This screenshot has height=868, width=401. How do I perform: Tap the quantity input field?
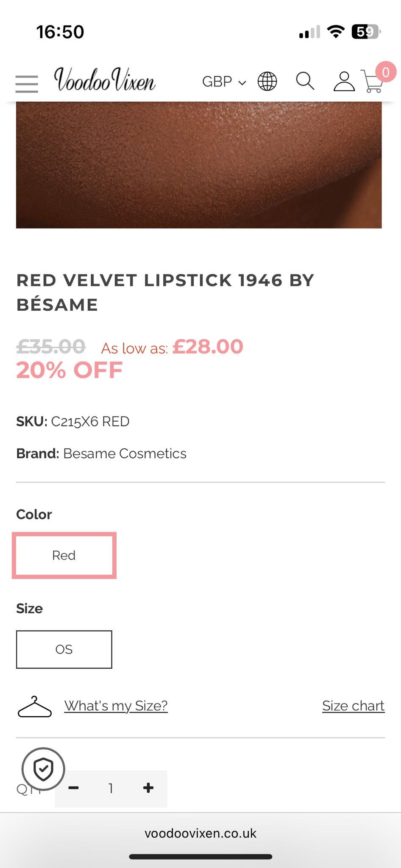[111, 788]
